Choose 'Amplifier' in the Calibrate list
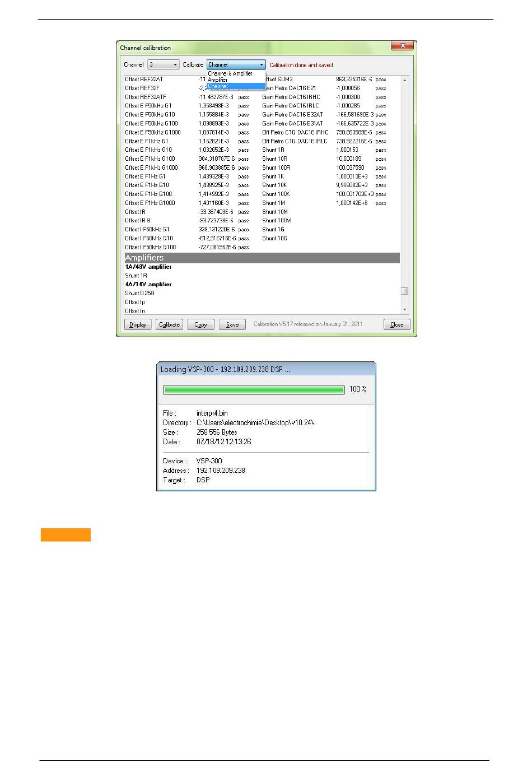Viewport: 532px width, 777px height. click(x=218, y=80)
